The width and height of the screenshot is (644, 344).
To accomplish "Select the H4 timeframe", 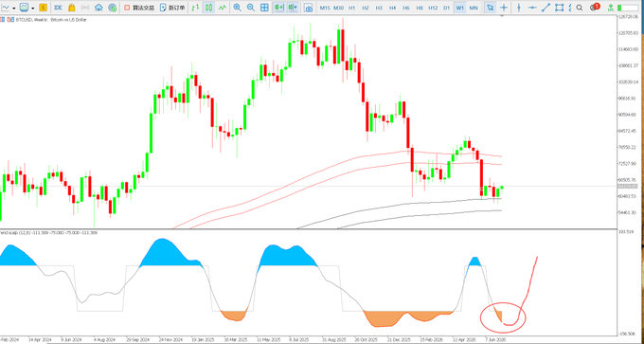I will point(393,8).
